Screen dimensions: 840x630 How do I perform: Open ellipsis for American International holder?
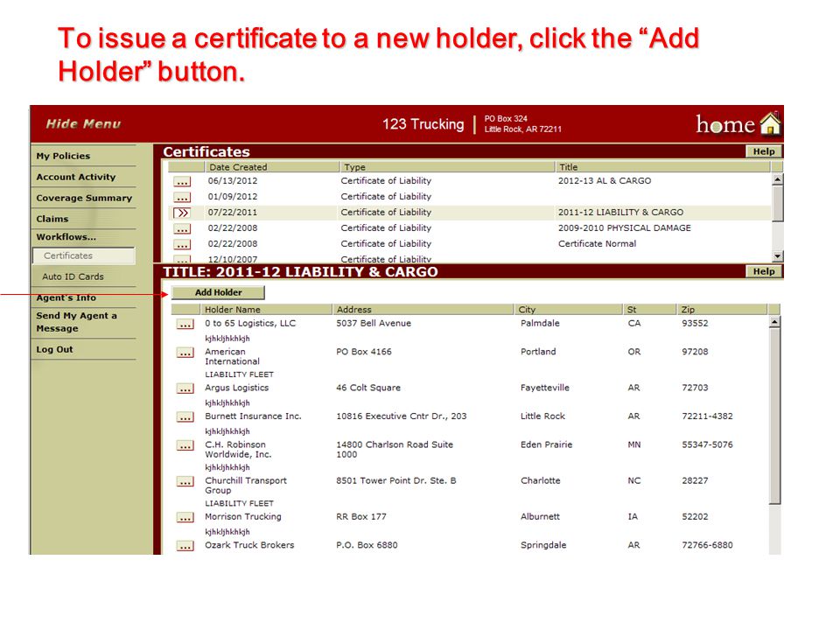coord(185,353)
